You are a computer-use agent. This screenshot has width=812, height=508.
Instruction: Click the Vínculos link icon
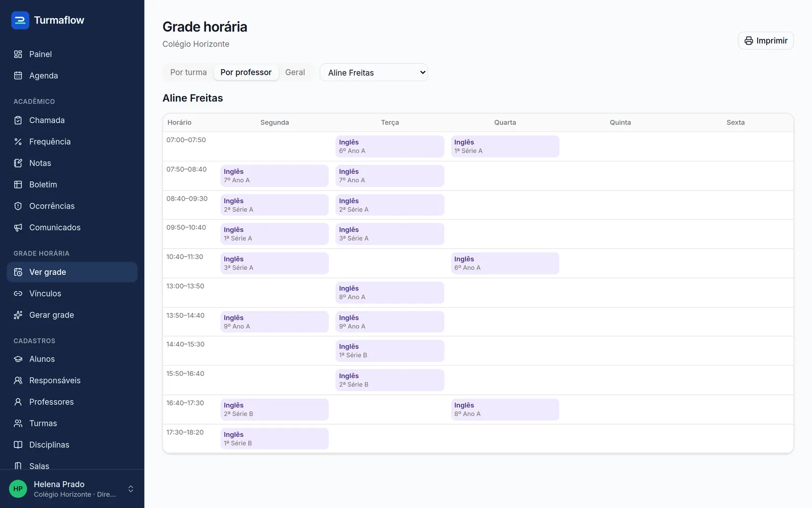18,294
